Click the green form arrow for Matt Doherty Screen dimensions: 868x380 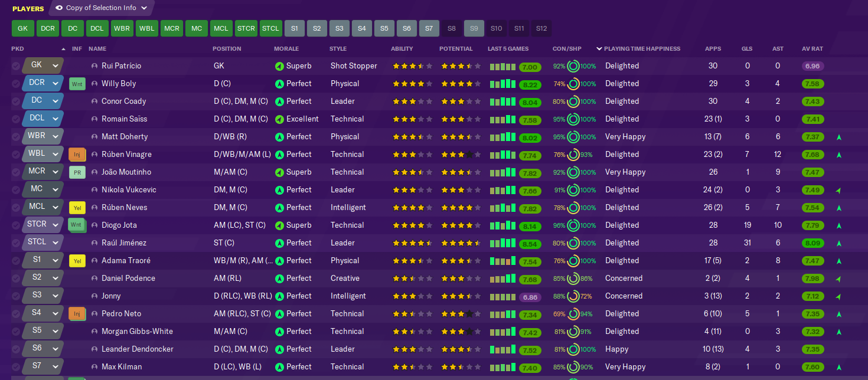(838, 137)
